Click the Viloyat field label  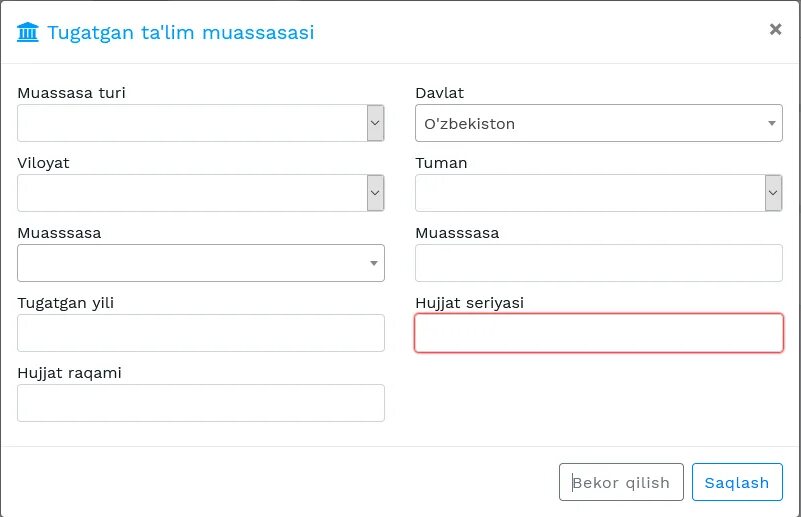tap(43, 163)
